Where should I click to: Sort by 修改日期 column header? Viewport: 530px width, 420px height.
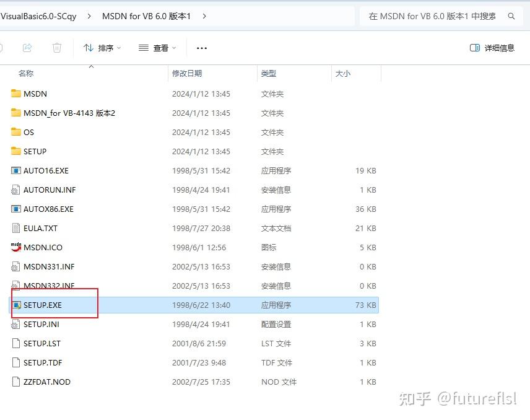(x=187, y=73)
